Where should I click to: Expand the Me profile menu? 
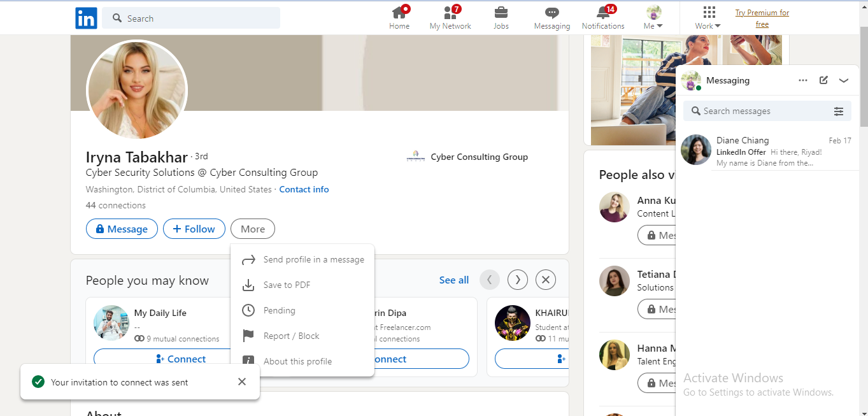coord(653,18)
